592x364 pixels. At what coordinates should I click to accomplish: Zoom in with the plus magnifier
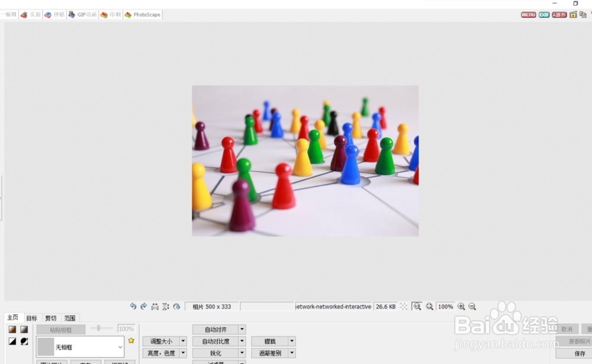[461, 307]
